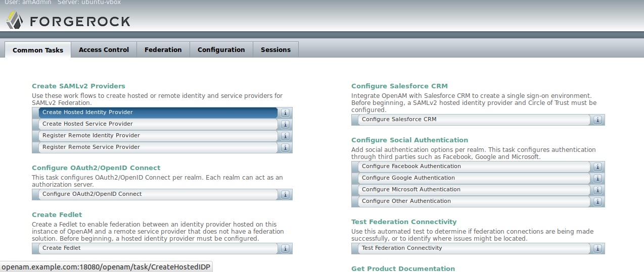Open the Sessions tab
The image size is (644, 272).
pos(275,49)
